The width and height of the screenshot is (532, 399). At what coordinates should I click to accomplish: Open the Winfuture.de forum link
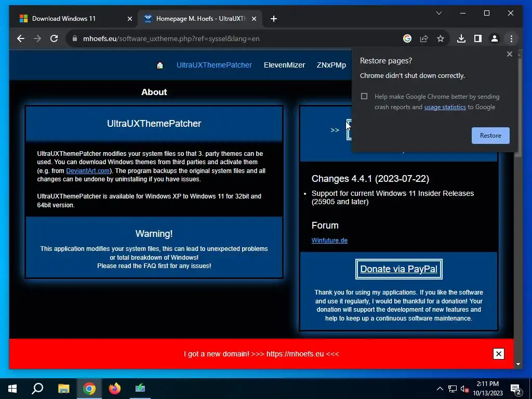click(x=329, y=240)
